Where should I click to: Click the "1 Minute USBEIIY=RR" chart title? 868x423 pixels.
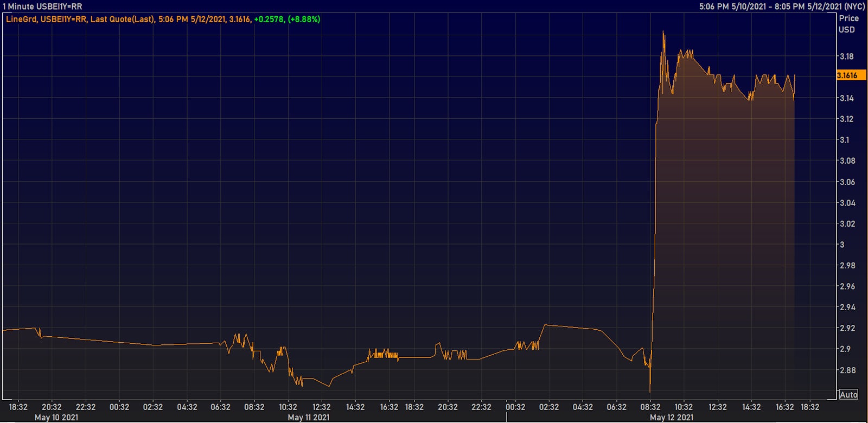tap(42, 7)
